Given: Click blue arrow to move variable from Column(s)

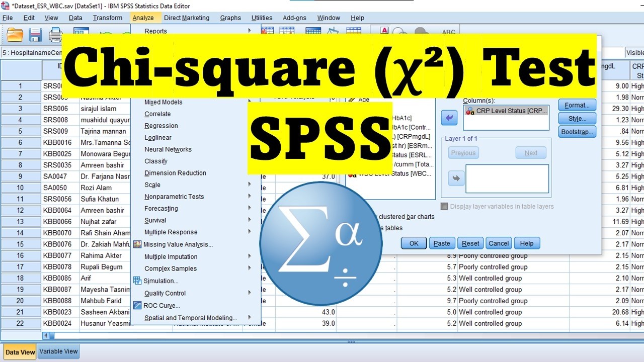Looking at the screenshot, I should [449, 118].
